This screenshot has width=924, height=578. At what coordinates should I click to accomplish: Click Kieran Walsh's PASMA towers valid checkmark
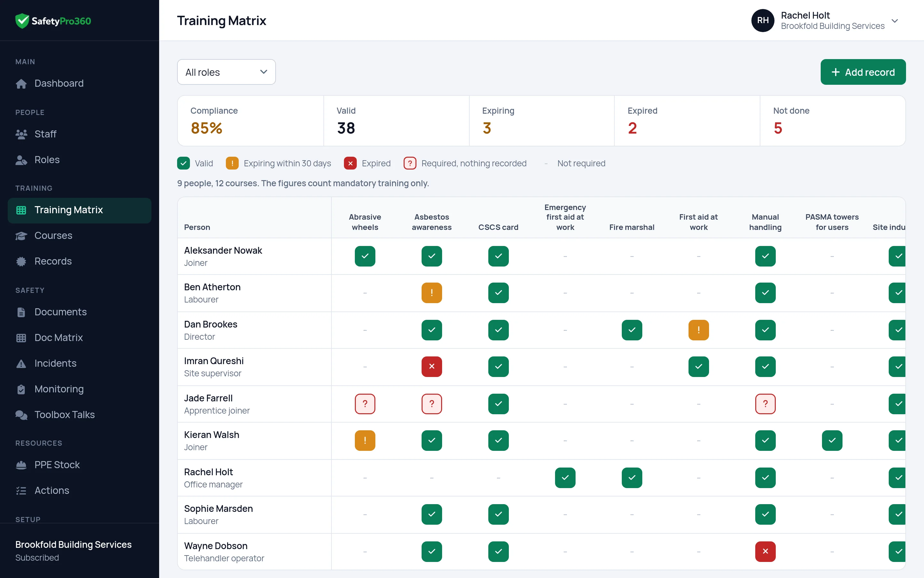(832, 440)
